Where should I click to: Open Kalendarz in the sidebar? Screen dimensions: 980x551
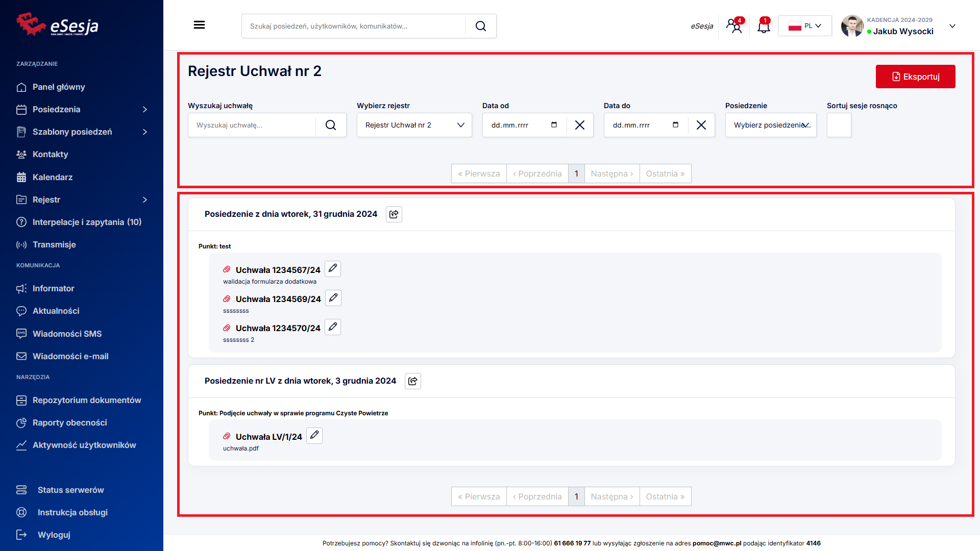click(x=53, y=177)
